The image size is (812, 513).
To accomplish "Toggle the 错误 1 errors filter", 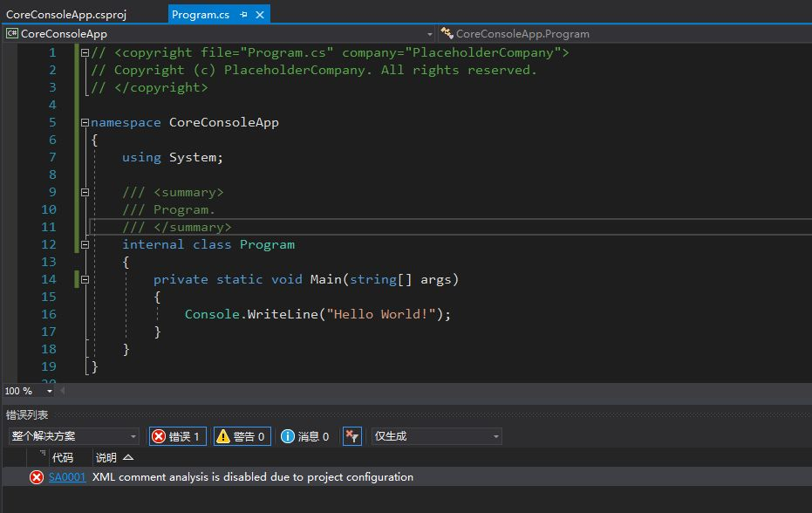I will [x=178, y=436].
